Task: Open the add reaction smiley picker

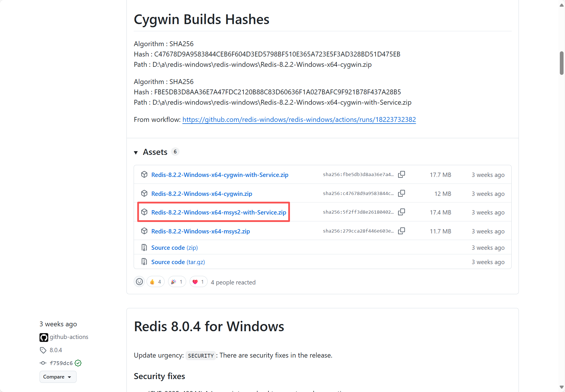Action: click(139, 282)
